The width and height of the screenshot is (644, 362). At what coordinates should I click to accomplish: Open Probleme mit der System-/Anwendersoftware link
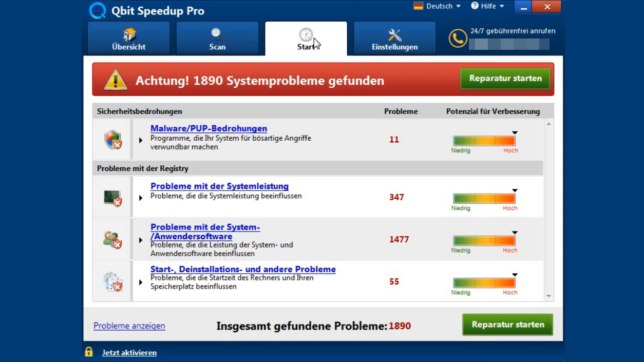point(205,232)
